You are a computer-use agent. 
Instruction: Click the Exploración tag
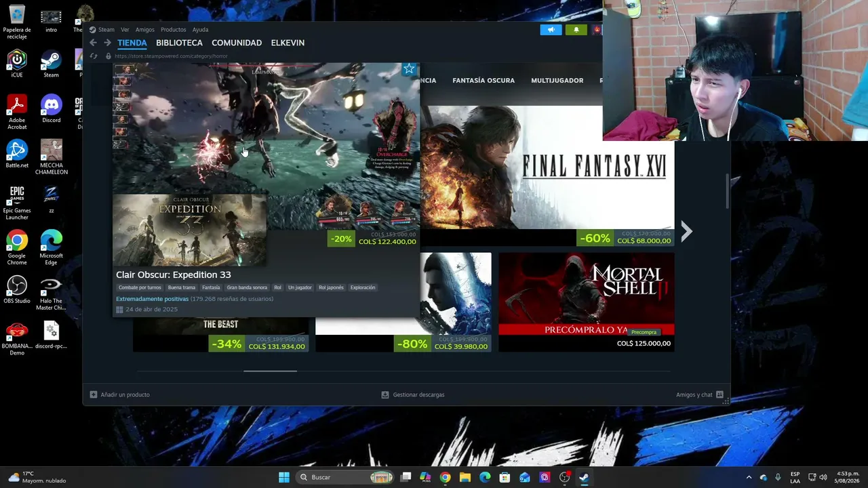(363, 287)
